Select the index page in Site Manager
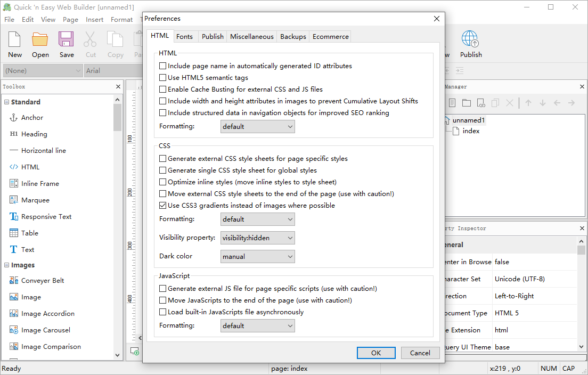The image size is (588, 375). click(x=471, y=131)
